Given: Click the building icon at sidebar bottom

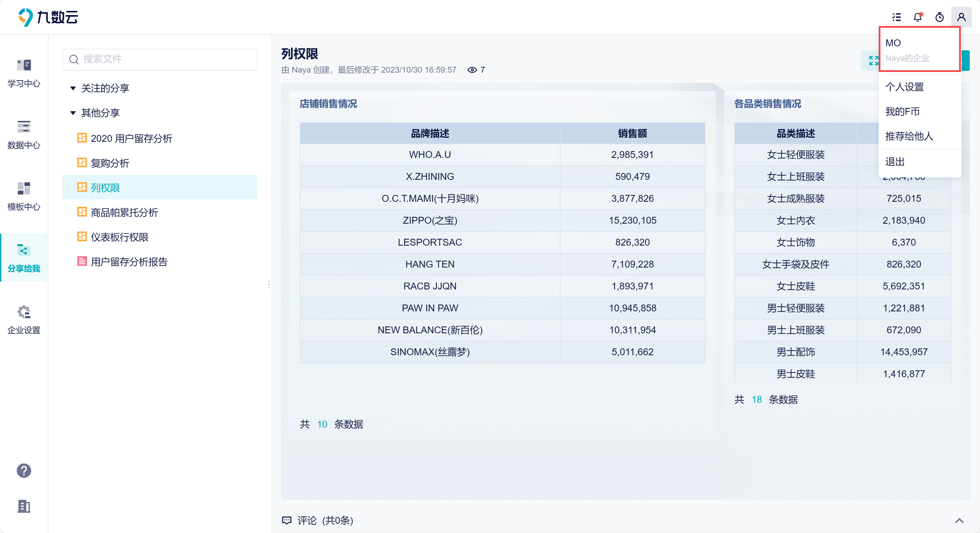Looking at the screenshot, I should tap(24, 506).
